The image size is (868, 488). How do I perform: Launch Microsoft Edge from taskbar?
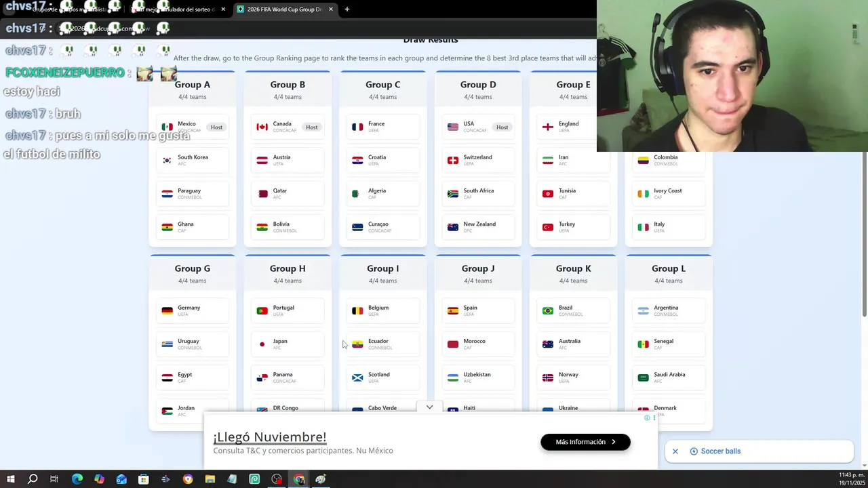coord(77,479)
